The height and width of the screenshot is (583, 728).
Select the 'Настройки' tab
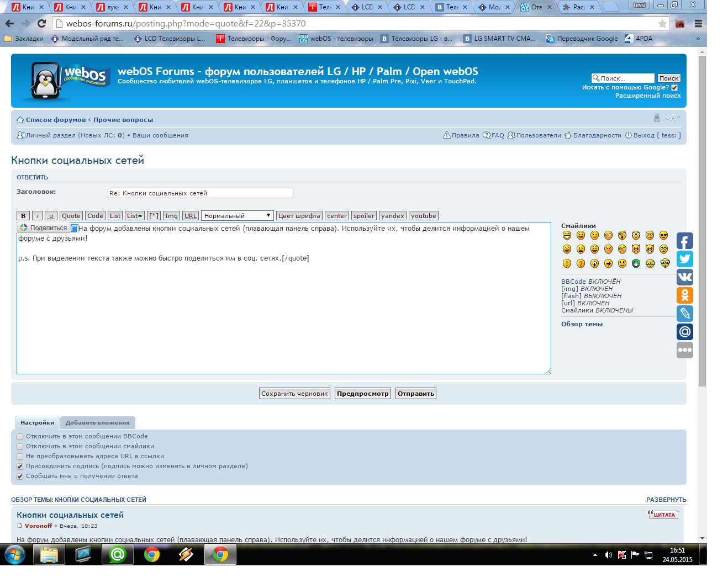pos(37,423)
